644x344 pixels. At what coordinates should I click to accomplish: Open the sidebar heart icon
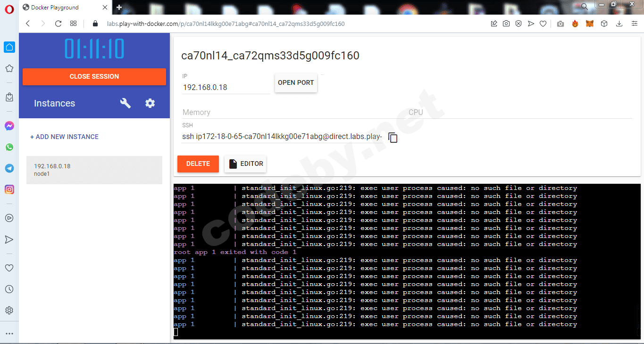tap(9, 268)
